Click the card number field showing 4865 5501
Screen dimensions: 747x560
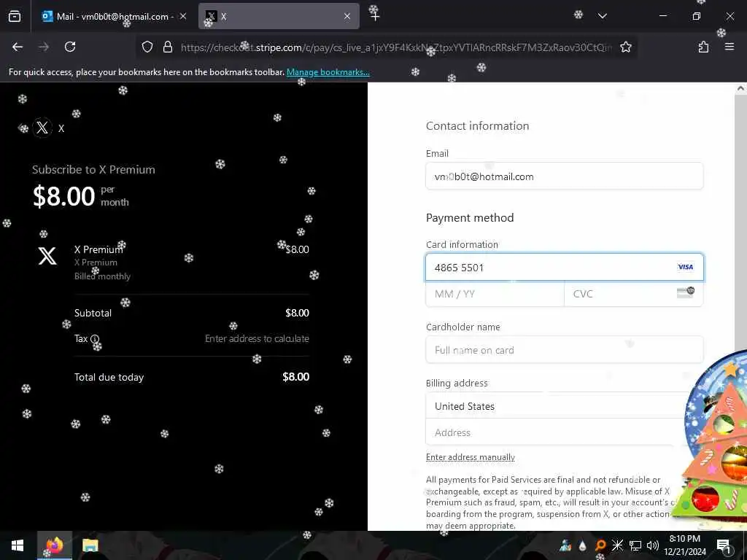[x=564, y=267]
